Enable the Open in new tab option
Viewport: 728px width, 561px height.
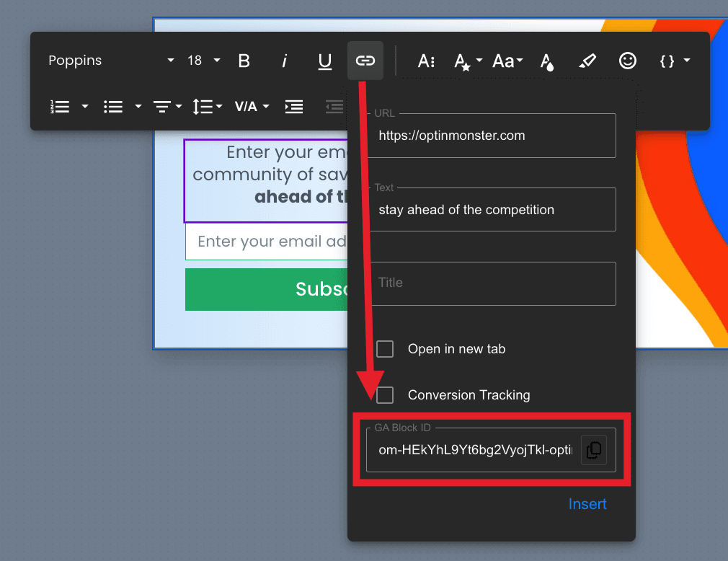coord(385,349)
